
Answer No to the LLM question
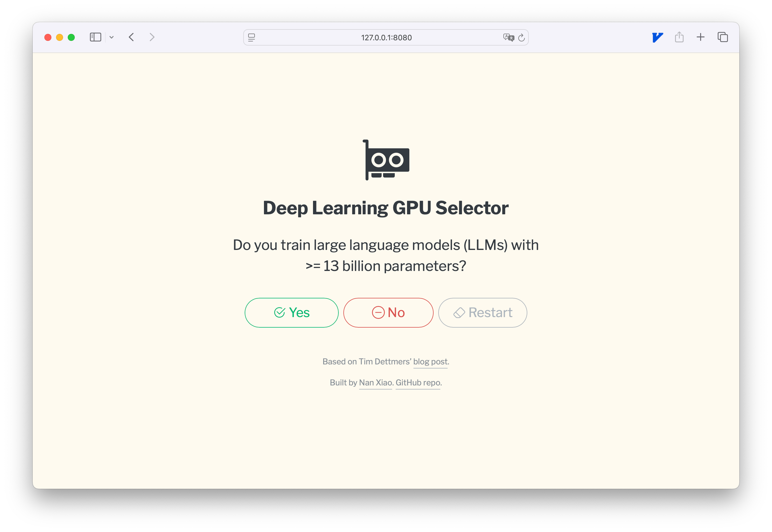tap(388, 313)
